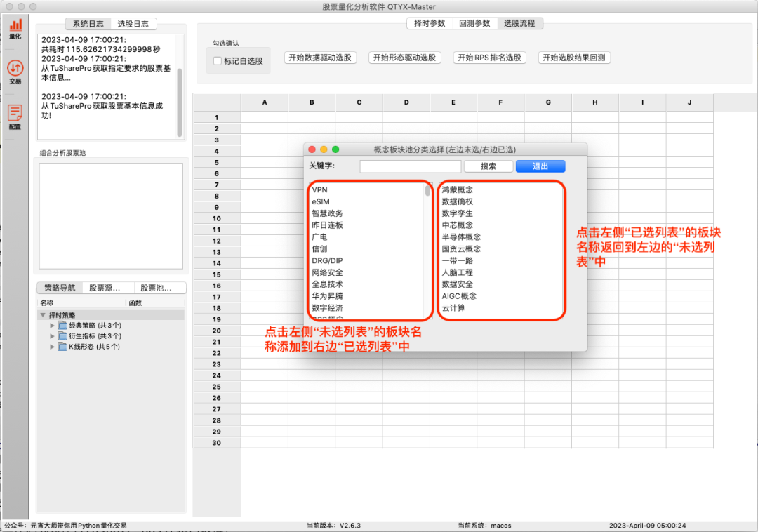Click the 关键字 search input field
Screen dimensions: 758x532
pyautogui.click(x=410, y=166)
